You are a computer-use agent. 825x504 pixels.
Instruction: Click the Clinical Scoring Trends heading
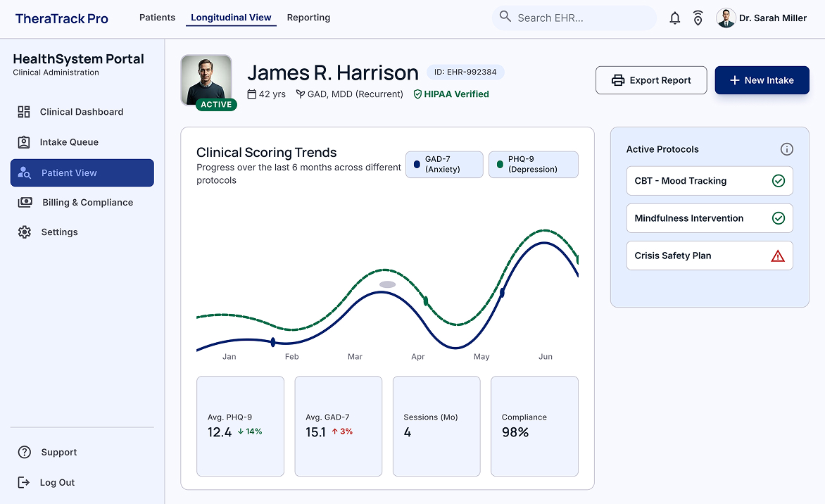[266, 153]
